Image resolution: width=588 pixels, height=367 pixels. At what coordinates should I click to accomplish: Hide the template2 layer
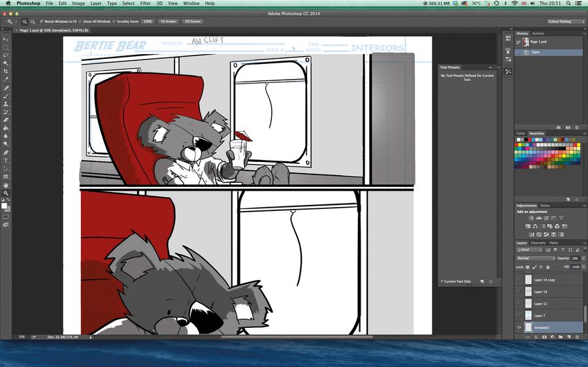coord(519,327)
